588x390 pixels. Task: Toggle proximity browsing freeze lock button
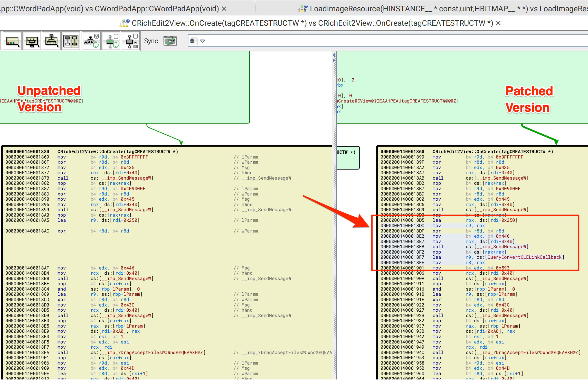131,41
